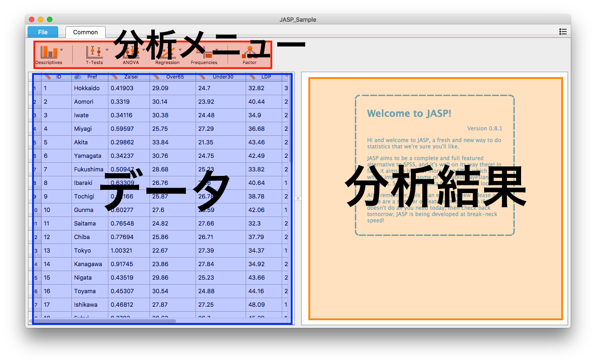
Task: Select the Gunma cell
Action: (90, 210)
